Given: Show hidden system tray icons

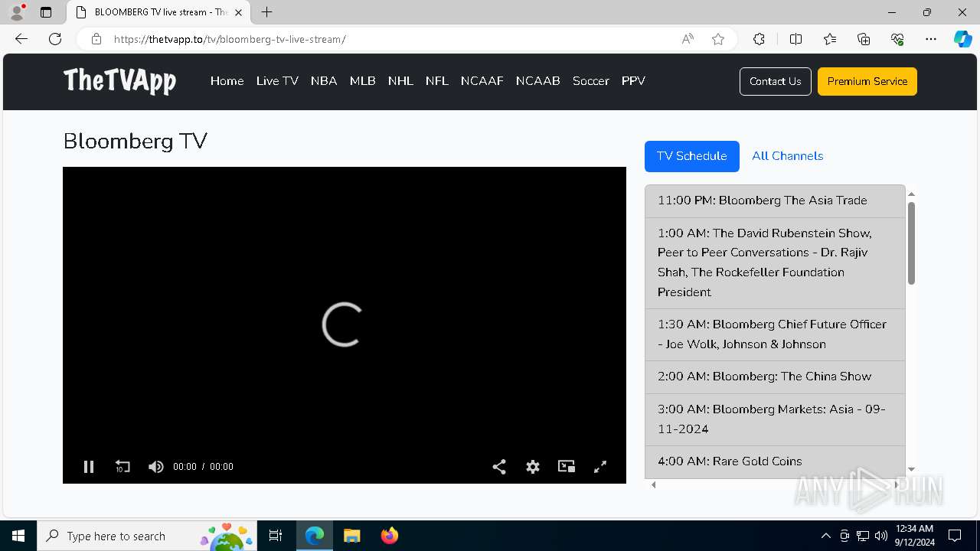Looking at the screenshot, I should point(825,536).
